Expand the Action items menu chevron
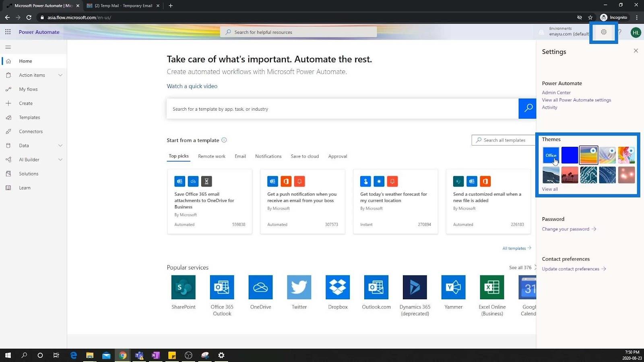Image resolution: width=644 pixels, height=362 pixels. click(60, 75)
